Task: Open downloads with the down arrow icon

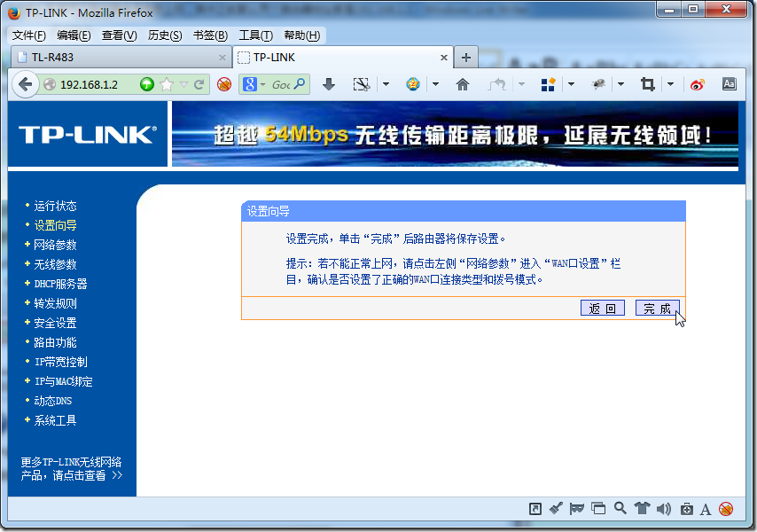Action: click(x=329, y=84)
